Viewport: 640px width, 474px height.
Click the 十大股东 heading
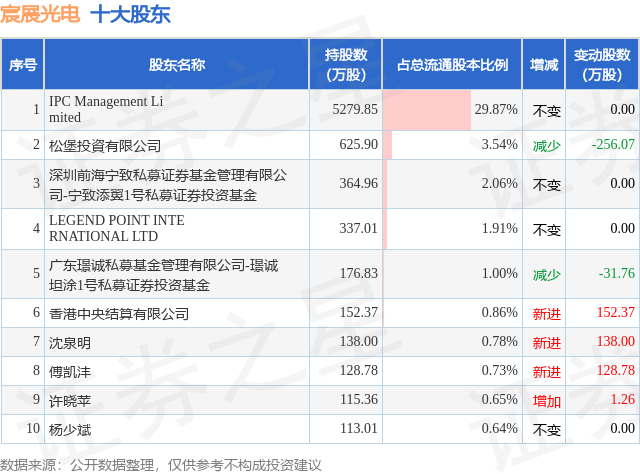click(x=130, y=14)
